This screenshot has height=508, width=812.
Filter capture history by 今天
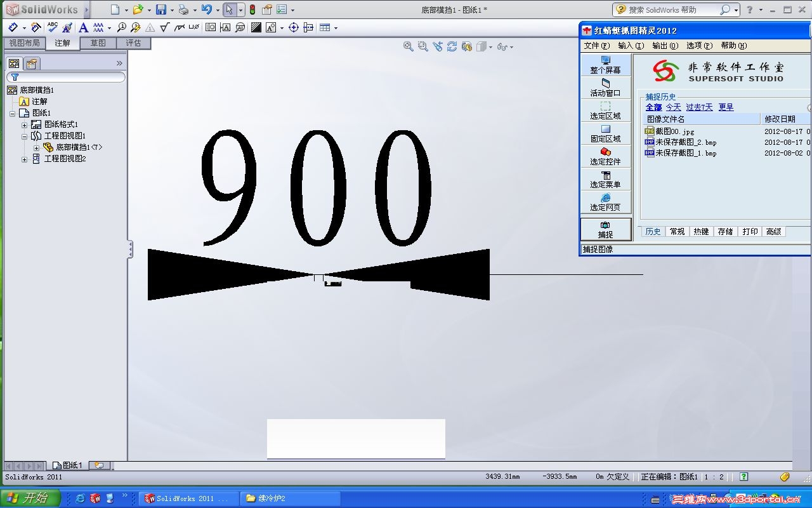coord(673,107)
